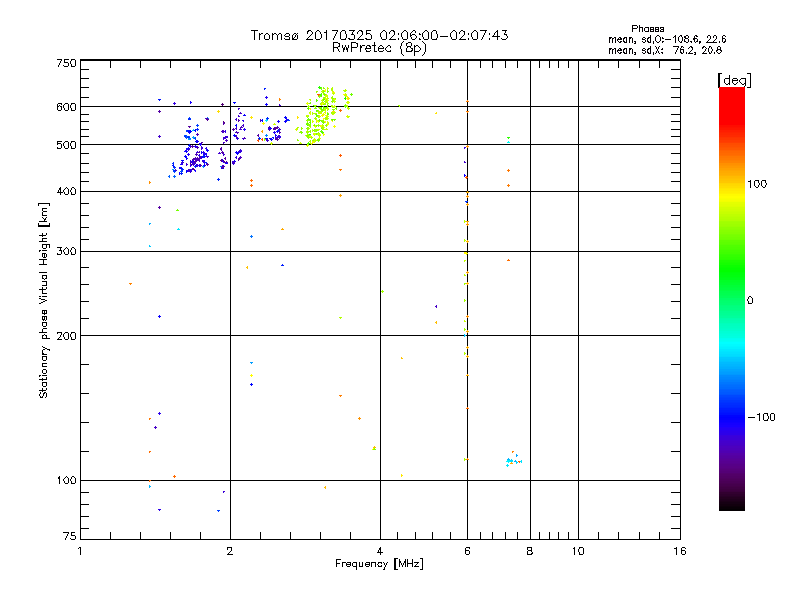Select the 'mean, sd,O:-108.6, 22.6' text

[x=667, y=39]
